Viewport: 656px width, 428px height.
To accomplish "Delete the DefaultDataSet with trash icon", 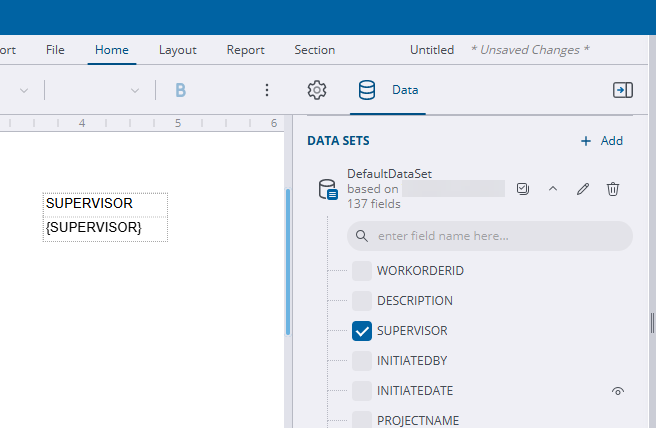I will (x=613, y=189).
